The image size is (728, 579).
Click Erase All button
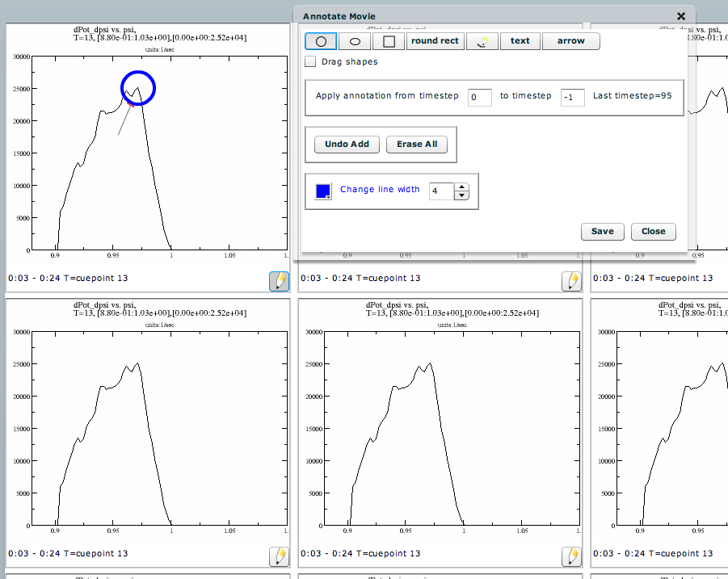(x=417, y=145)
